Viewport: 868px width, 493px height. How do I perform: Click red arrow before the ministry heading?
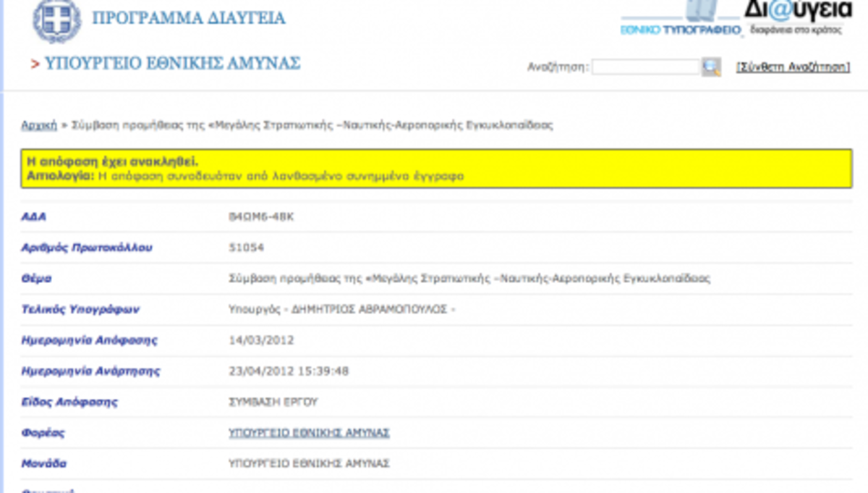click(x=35, y=64)
